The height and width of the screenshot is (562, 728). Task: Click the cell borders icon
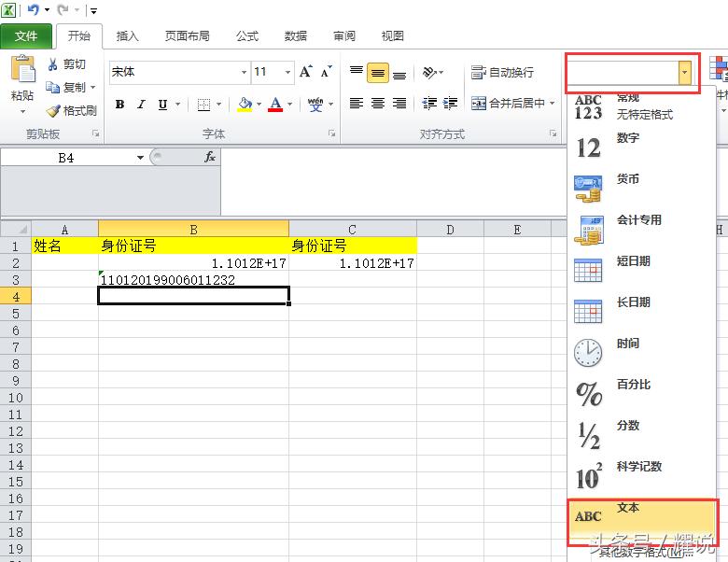click(x=203, y=105)
